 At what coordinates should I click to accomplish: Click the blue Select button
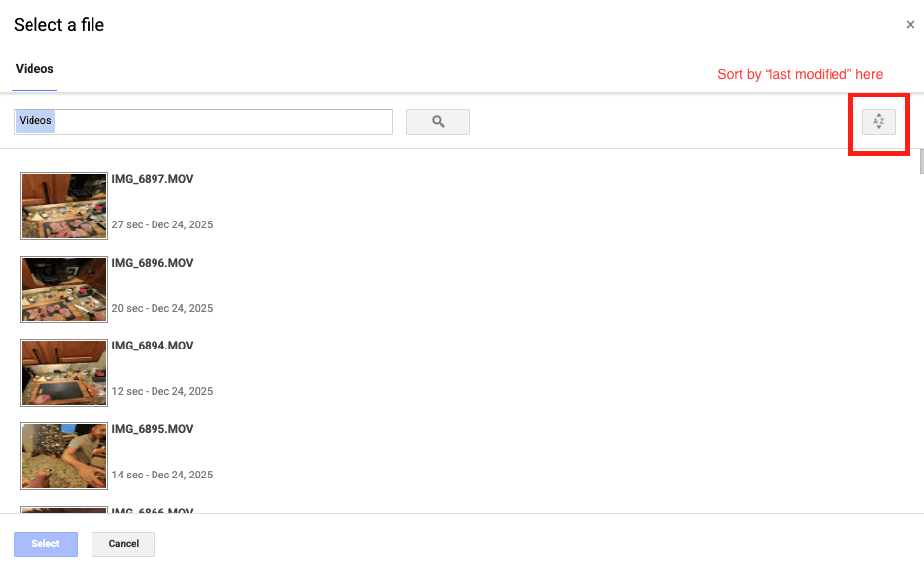(46, 544)
